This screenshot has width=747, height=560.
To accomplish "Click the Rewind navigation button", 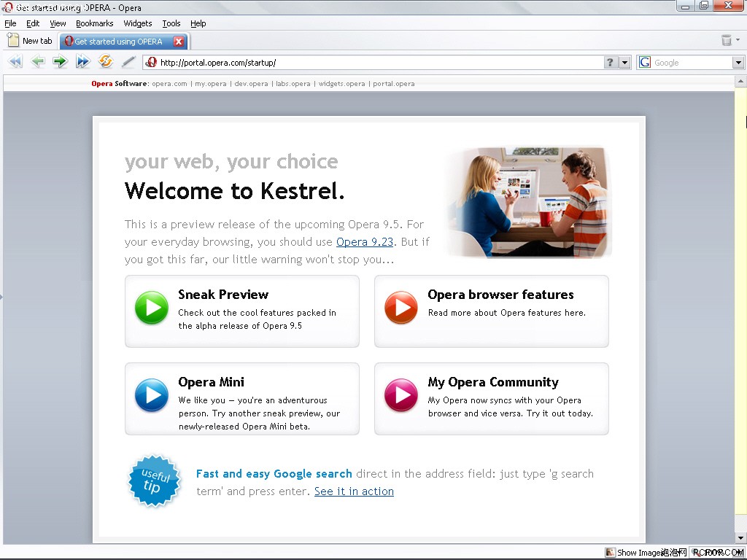I will click(15, 61).
